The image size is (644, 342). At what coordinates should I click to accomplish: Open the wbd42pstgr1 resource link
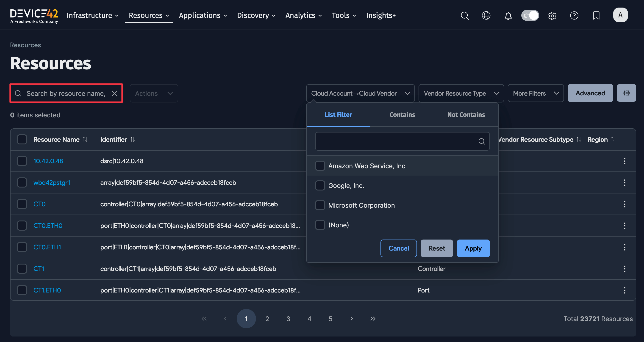point(52,182)
